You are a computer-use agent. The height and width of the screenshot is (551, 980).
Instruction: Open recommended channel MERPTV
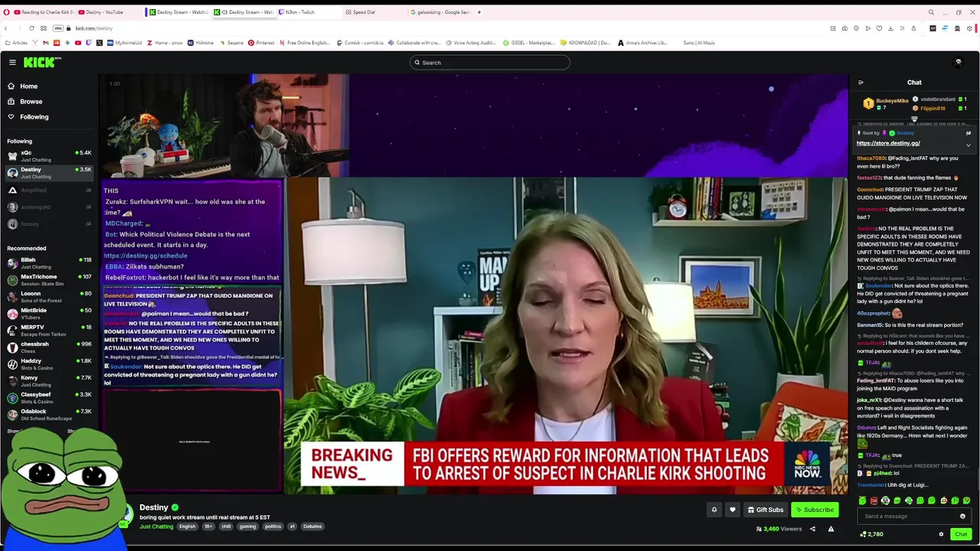[49, 330]
